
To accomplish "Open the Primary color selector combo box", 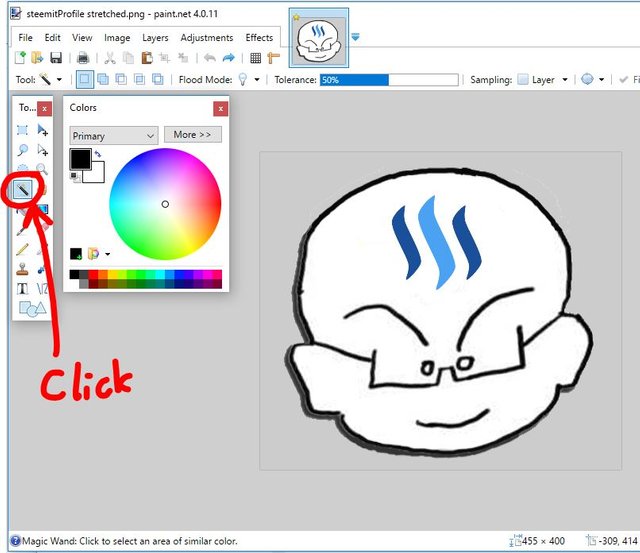I will tap(113, 135).
